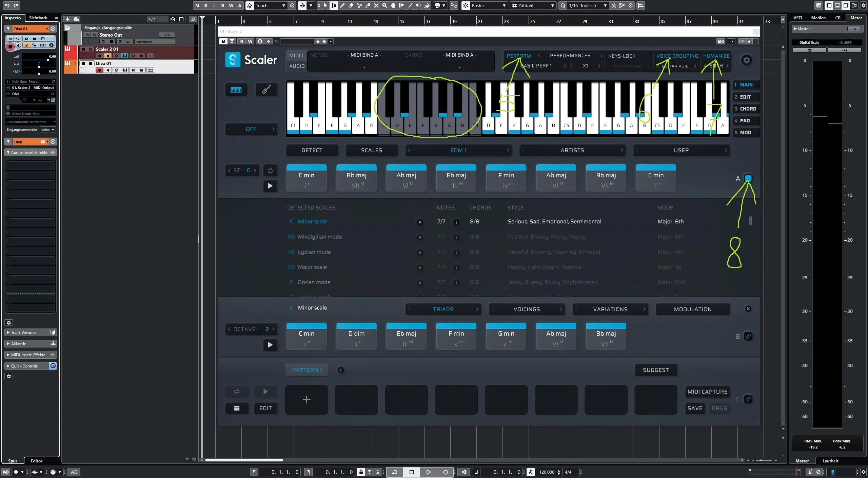Select the Range Selection tool

334,5
